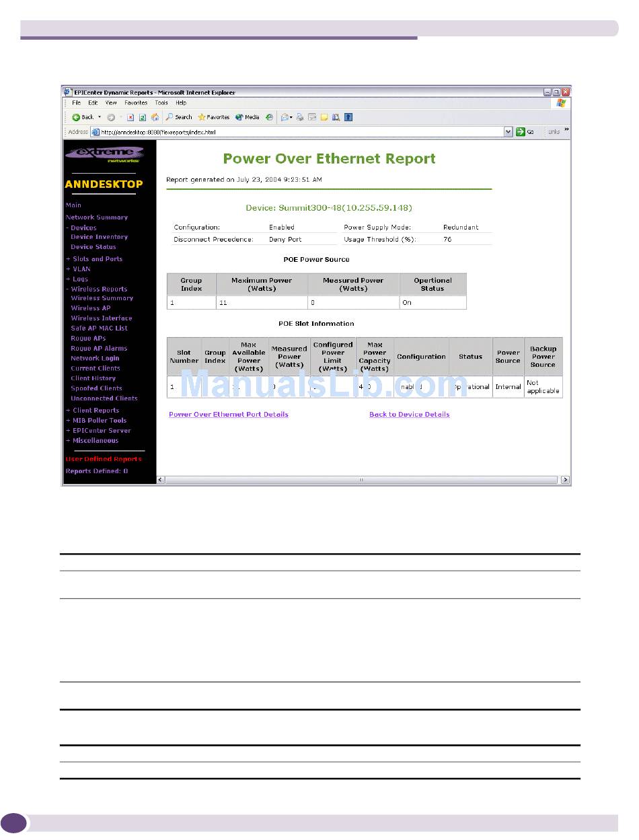Open Unconnected Clients report
The height and width of the screenshot is (840, 639).
click(x=104, y=398)
